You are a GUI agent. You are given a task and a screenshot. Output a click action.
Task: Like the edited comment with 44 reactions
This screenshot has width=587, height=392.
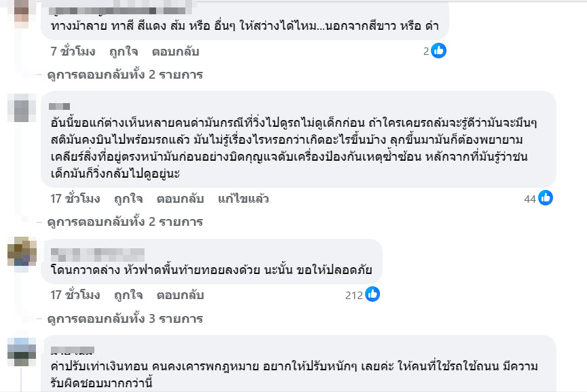pos(128,199)
